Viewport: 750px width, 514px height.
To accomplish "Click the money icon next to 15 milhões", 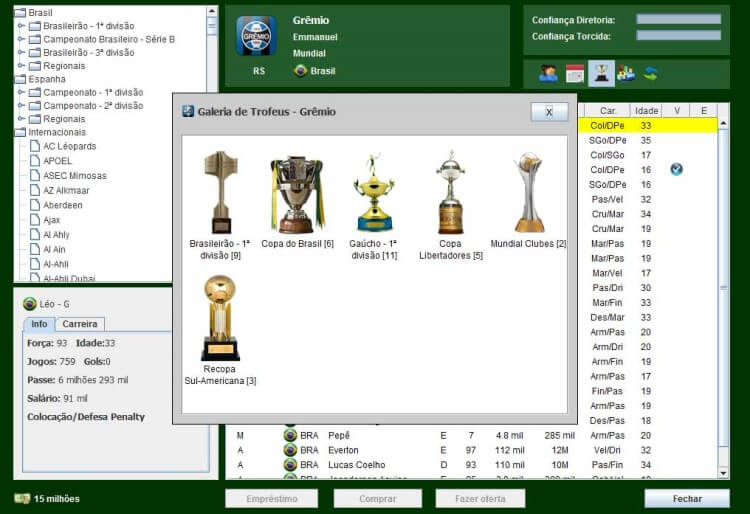I will coord(22,499).
